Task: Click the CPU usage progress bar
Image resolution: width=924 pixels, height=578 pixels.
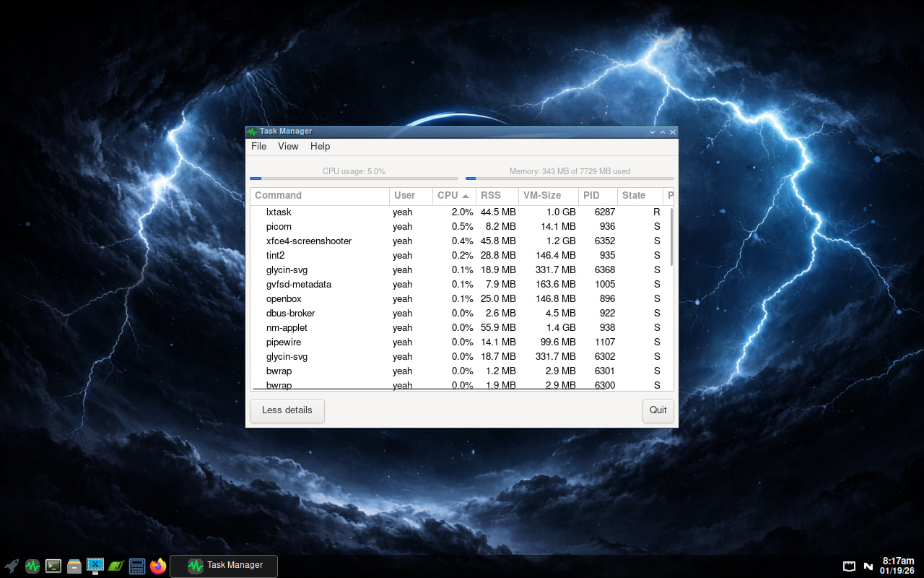Action: pyautogui.click(x=354, y=178)
